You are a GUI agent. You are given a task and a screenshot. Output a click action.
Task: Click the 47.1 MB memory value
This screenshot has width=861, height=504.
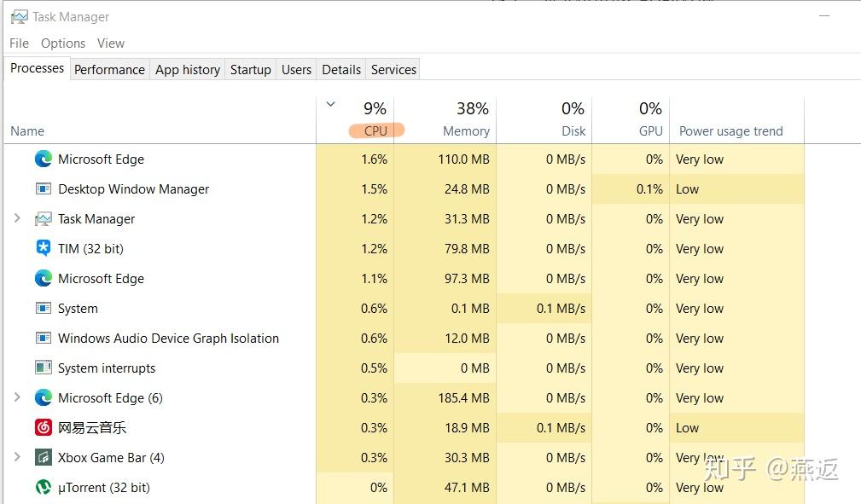467,487
